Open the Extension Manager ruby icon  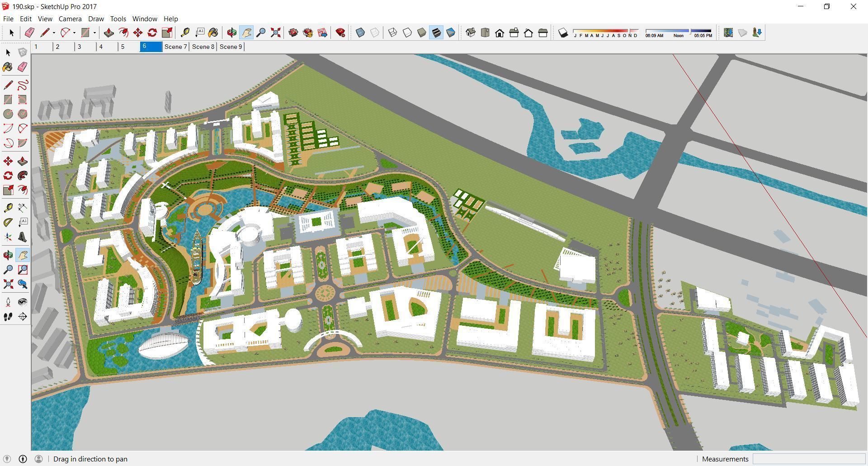pos(340,33)
